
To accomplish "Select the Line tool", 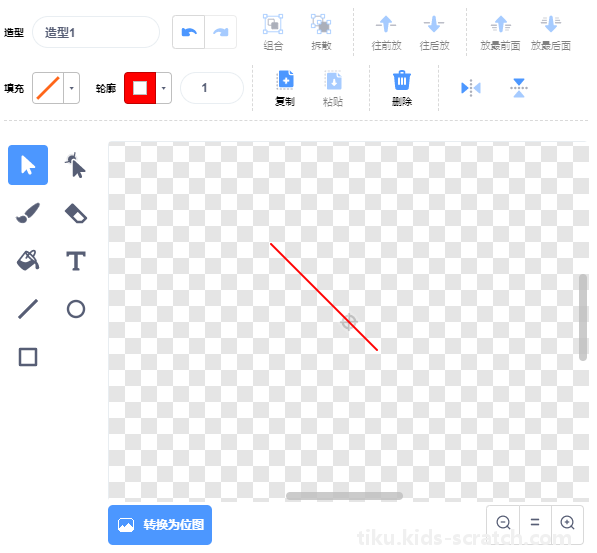I will [x=28, y=309].
